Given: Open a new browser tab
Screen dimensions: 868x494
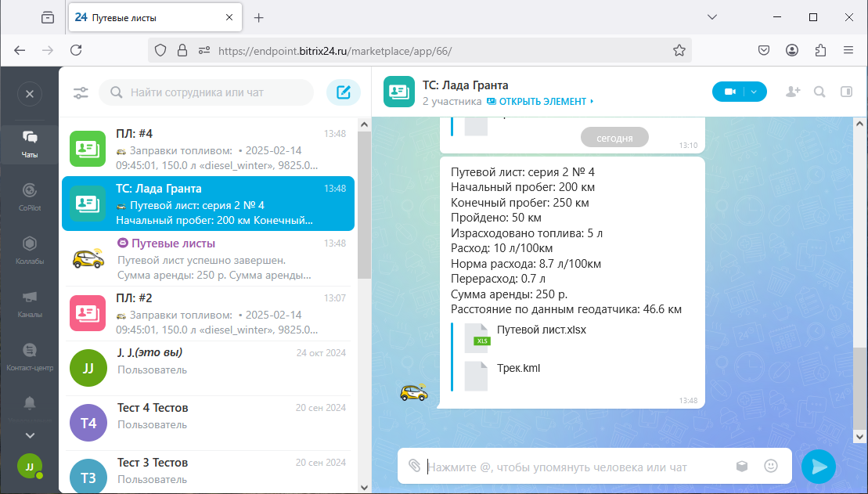Looking at the screenshot, I should point(258,18).
